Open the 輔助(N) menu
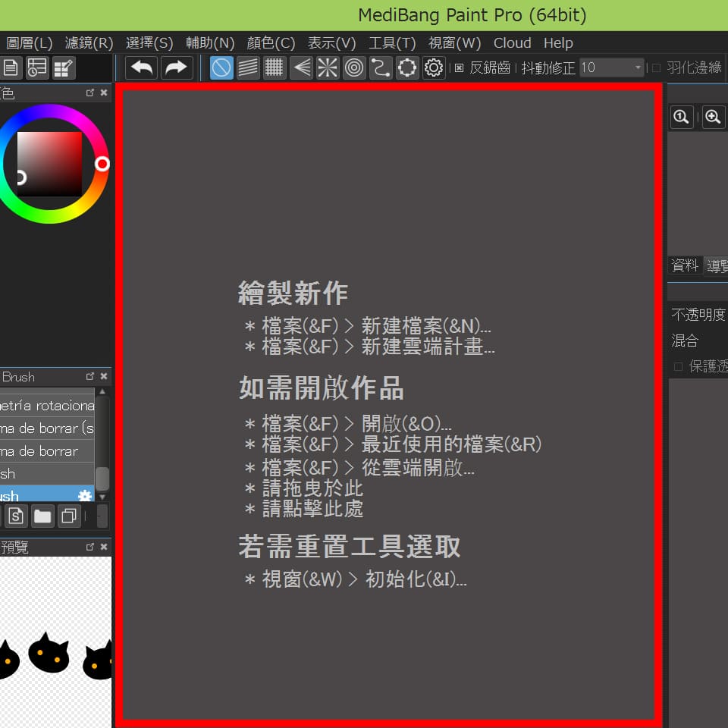 point(210,43)
